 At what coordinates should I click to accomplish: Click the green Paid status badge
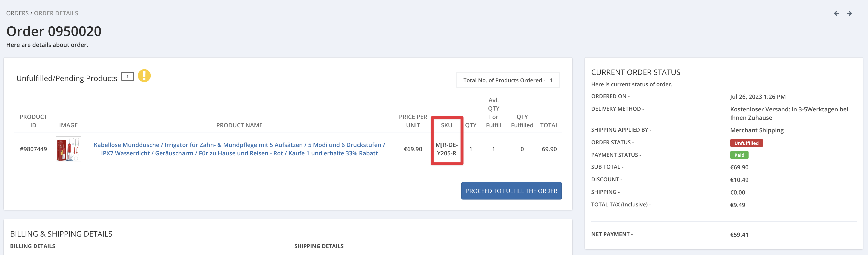coord(739,155)
